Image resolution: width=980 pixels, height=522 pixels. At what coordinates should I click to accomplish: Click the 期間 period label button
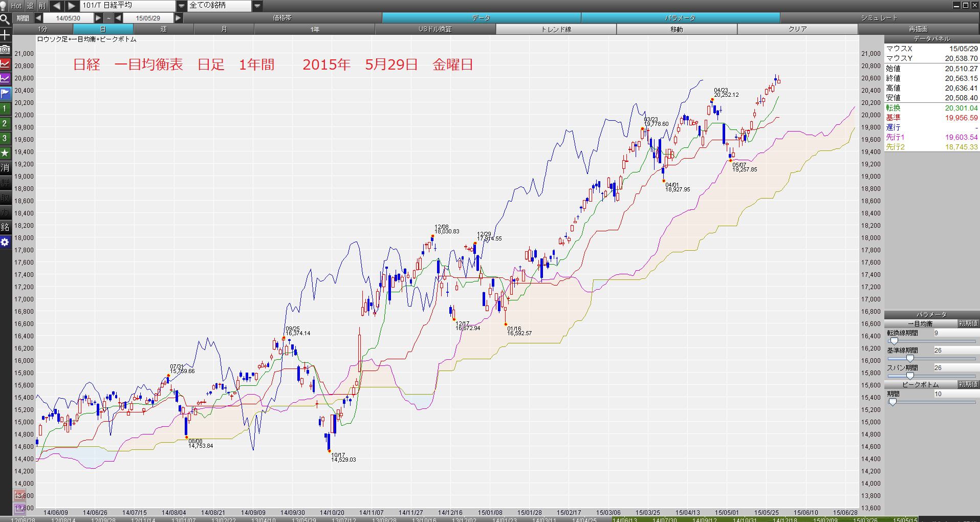point(23,18)
